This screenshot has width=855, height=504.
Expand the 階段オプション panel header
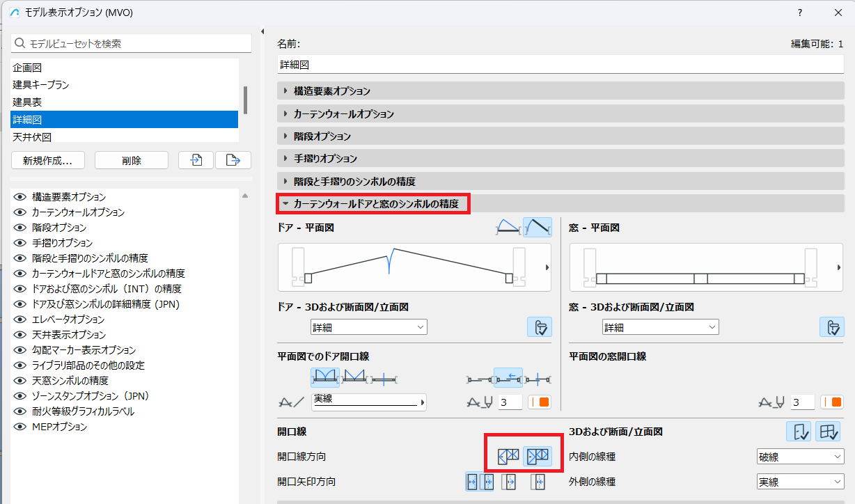pos(560,136)
